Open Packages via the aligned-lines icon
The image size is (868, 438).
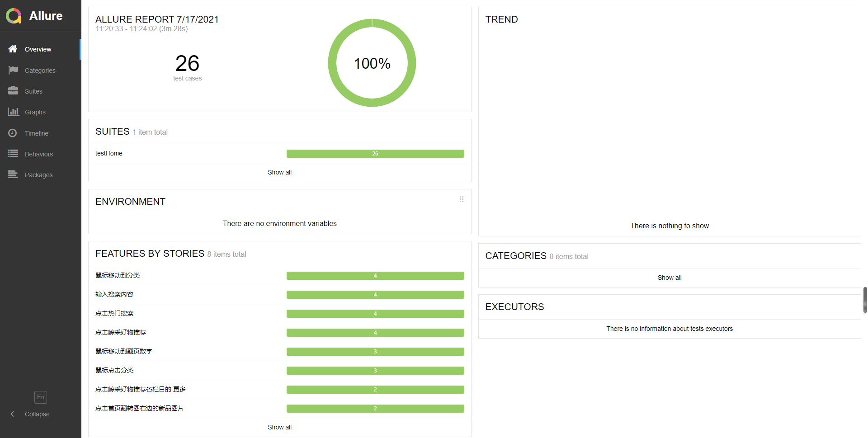[x=13, y=174]
